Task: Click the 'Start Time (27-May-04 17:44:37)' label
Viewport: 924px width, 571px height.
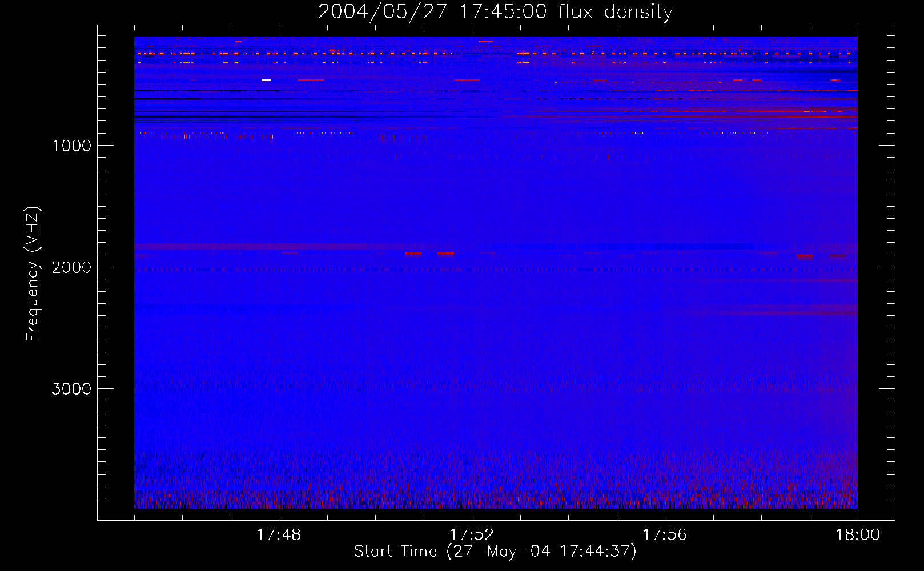Action: click(495, 552)
